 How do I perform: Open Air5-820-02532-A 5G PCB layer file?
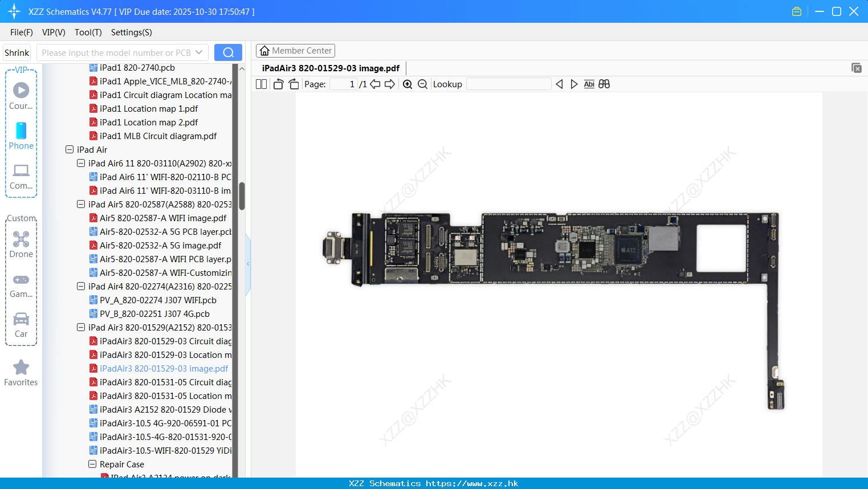tap(165, 232)
